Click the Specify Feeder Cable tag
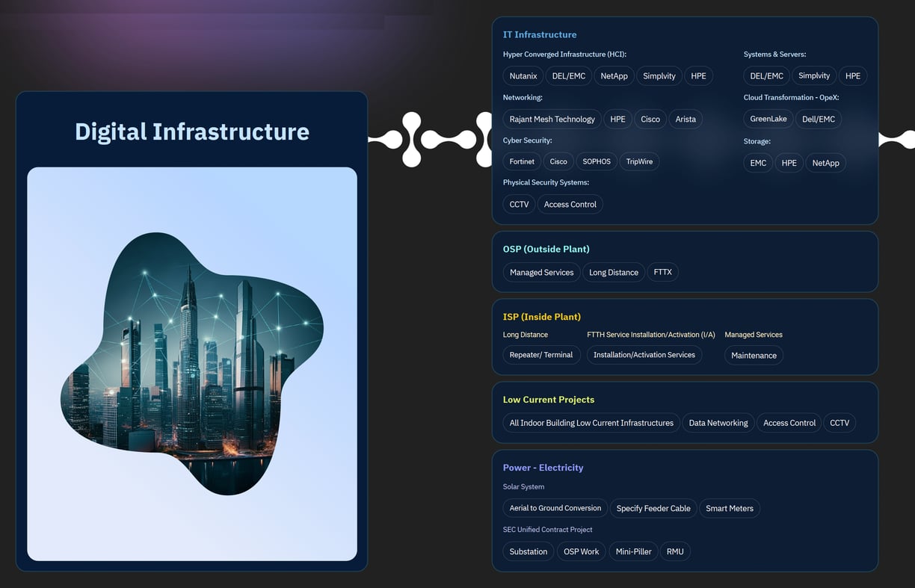The height and width of the screenshot is (588, 915). click(653, 509)
